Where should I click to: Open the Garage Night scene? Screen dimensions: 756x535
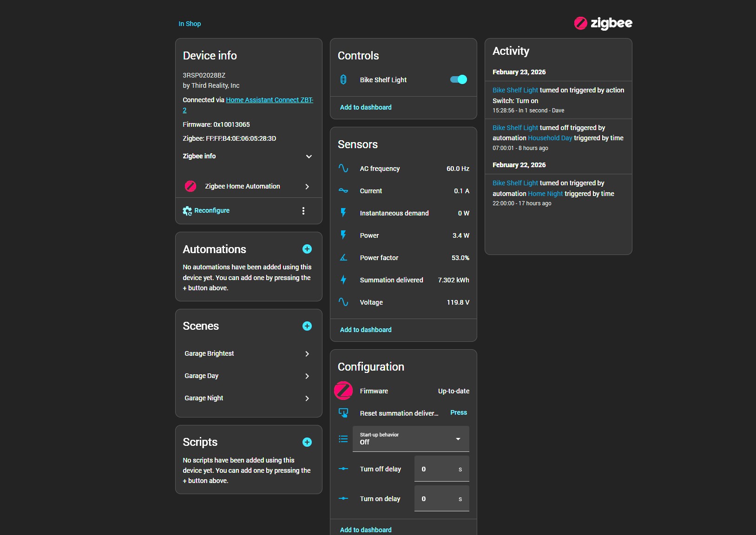[x=249, y=398]
